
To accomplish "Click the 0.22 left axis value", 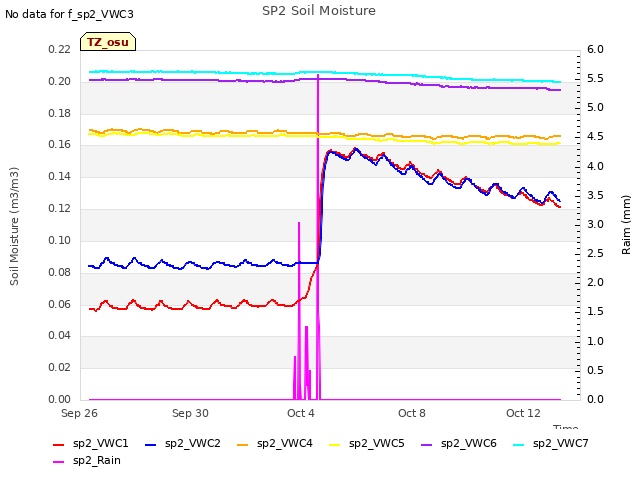I will point(59,49).
